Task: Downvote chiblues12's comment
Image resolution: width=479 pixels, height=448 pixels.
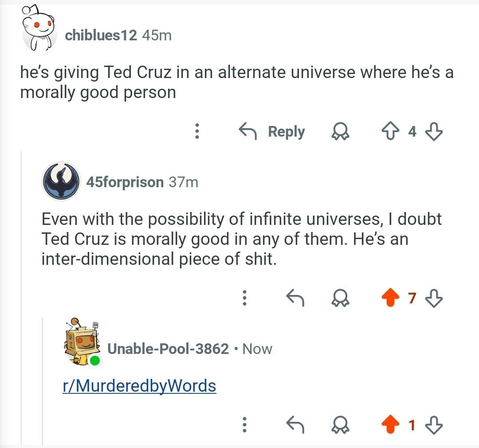Action: point(434,131)
